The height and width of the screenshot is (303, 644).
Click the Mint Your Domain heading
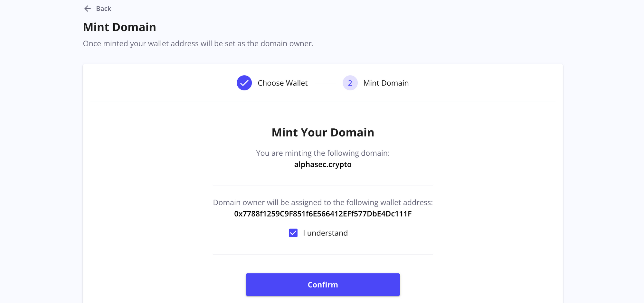(x=323, y=132)
